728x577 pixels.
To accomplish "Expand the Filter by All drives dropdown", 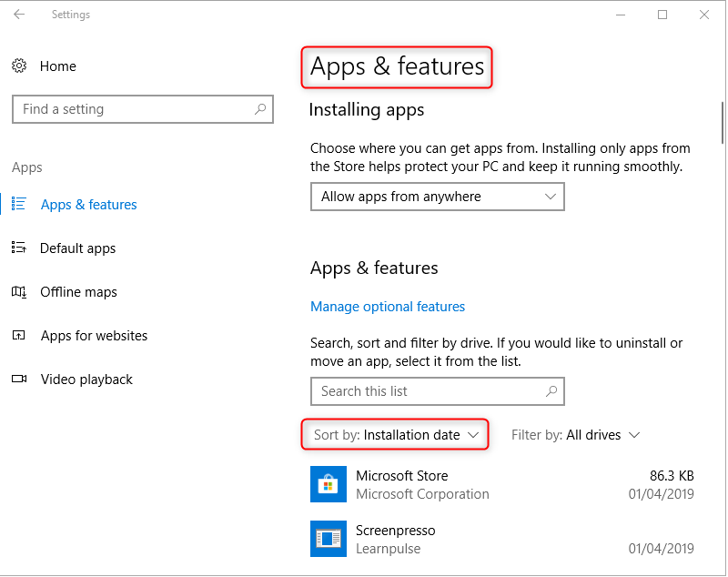I will point(575,435).
